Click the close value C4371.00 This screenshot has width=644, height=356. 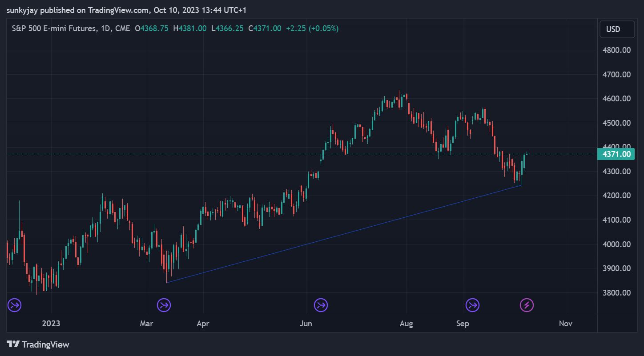[265, 28]
